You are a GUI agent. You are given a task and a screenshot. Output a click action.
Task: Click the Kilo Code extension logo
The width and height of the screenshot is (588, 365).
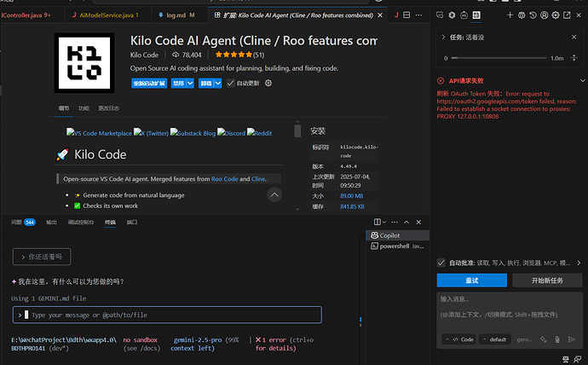pos(84,62)
